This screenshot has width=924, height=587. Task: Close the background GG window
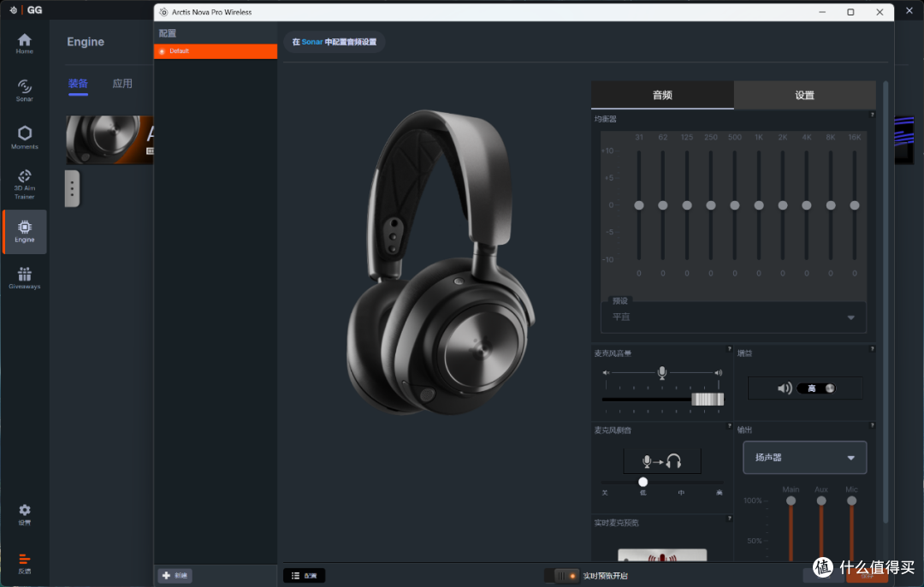click(909, 10)
